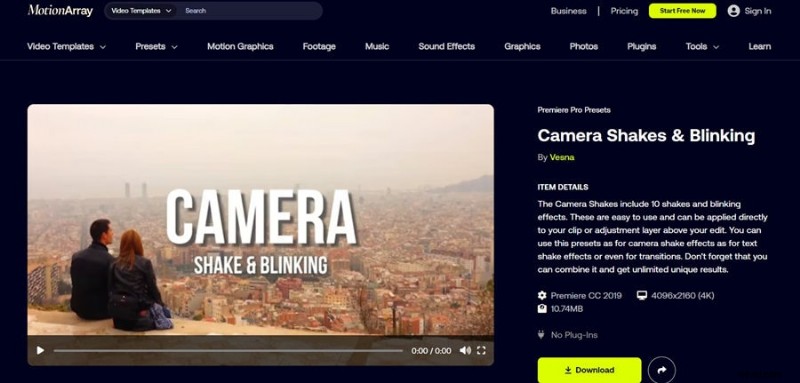The height and width of the screenshot is (383, 800).
Task: Click the Premiere CC 2019 text
Action: click(x=586, y=295)
